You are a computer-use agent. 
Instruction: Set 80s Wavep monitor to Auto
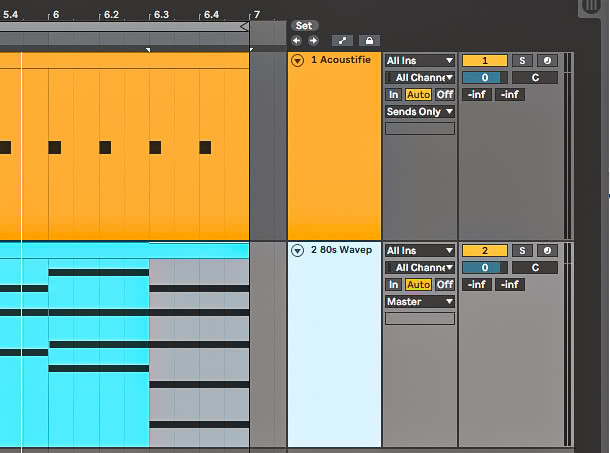[x=419, y=284]
